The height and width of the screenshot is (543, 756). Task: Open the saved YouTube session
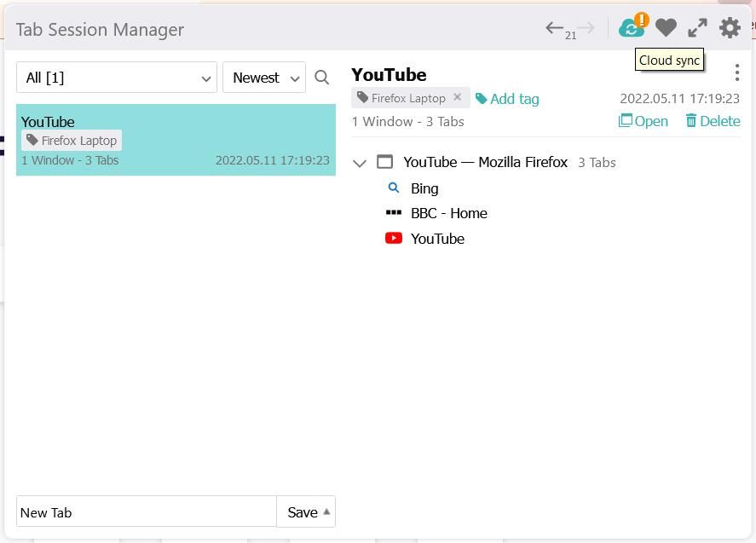point(643,121)
